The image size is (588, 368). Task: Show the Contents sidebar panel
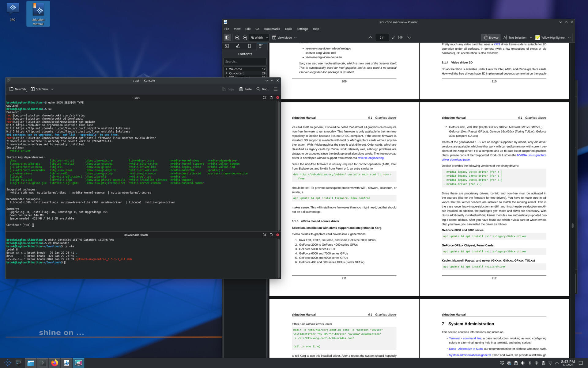point(261,46)
